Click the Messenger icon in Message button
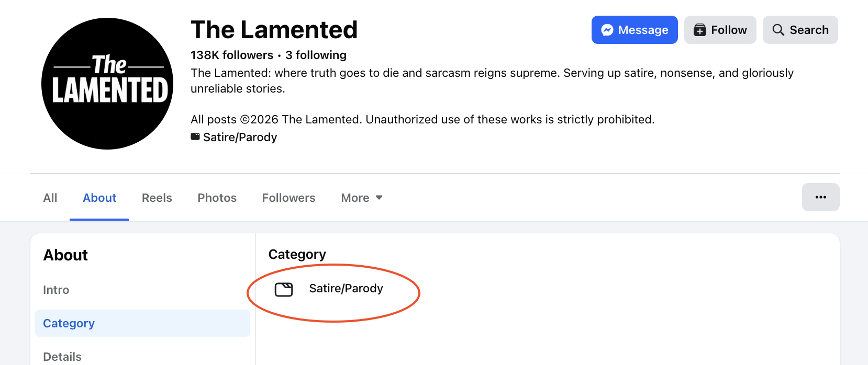The width and height of the screenshot is (868, 365). click(607, 30)
